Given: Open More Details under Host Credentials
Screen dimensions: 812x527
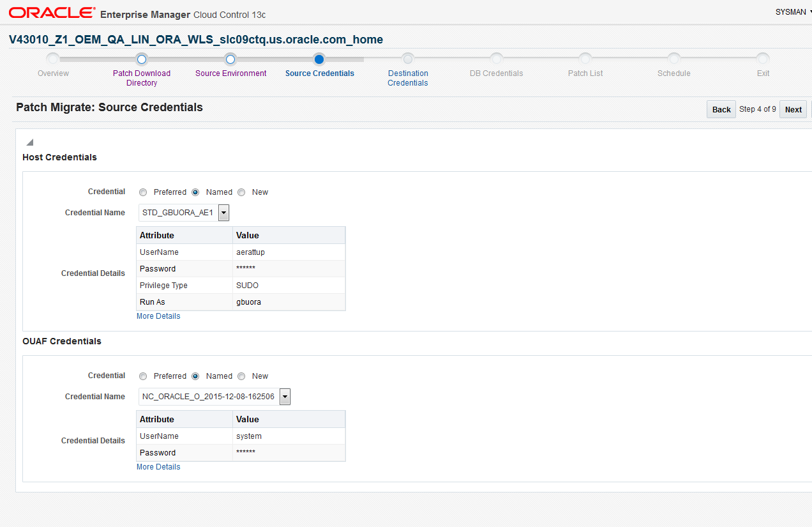Looking at the screenshot, I should pyautogui.click(x=158, y=316).
